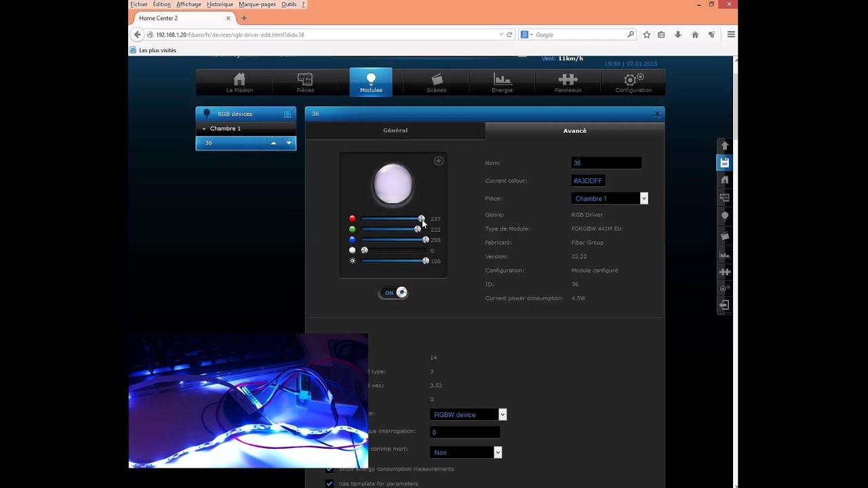This screenshot has height=488, width=868.
Task: Click the Nom input field
Action: [x=606, y=163]
